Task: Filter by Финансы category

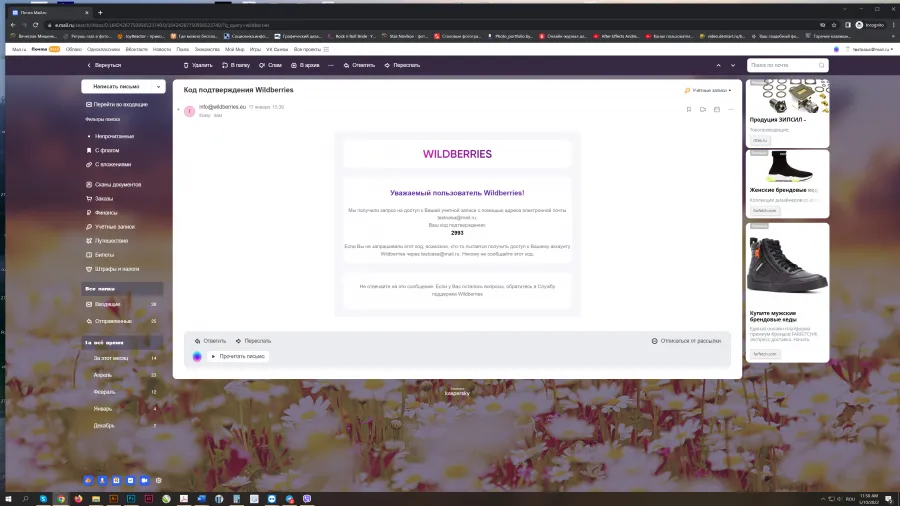Action: [102, 213]
